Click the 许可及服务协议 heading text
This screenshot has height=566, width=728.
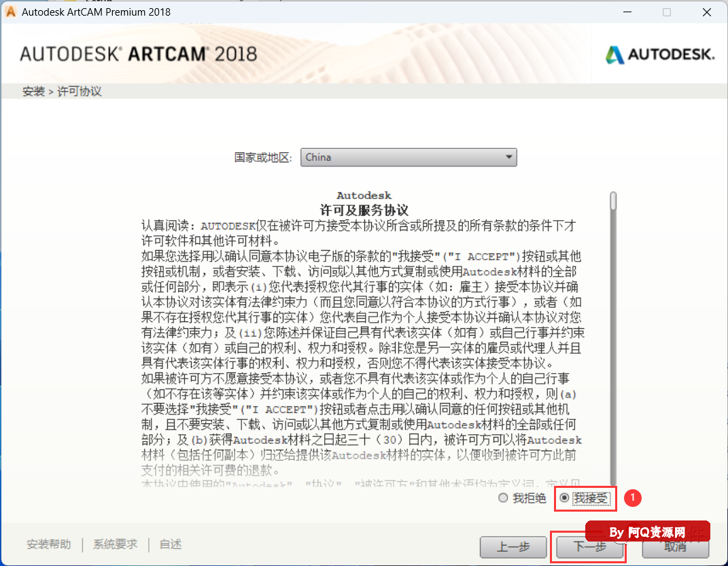coord(364,210)
